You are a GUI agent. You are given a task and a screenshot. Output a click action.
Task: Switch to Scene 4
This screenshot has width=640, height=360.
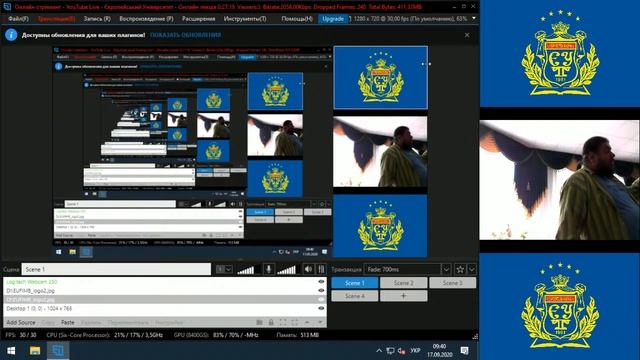[x=354, y=296]
